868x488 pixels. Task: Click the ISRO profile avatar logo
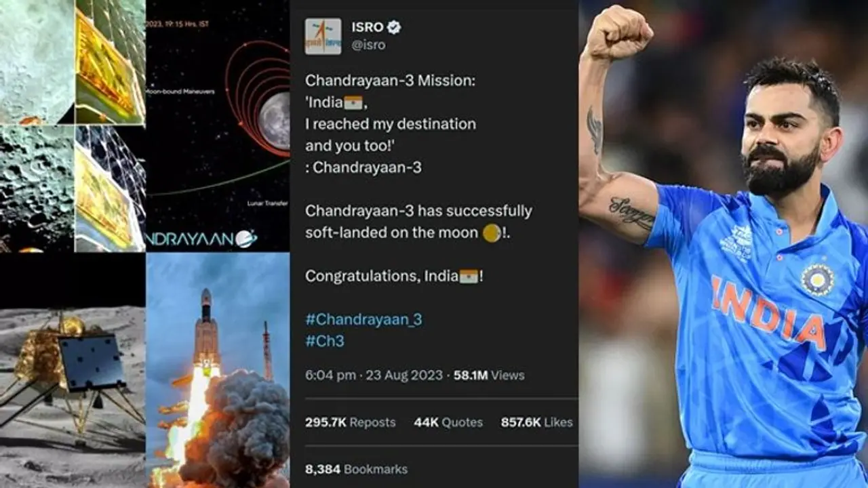[x=323, y=36]
